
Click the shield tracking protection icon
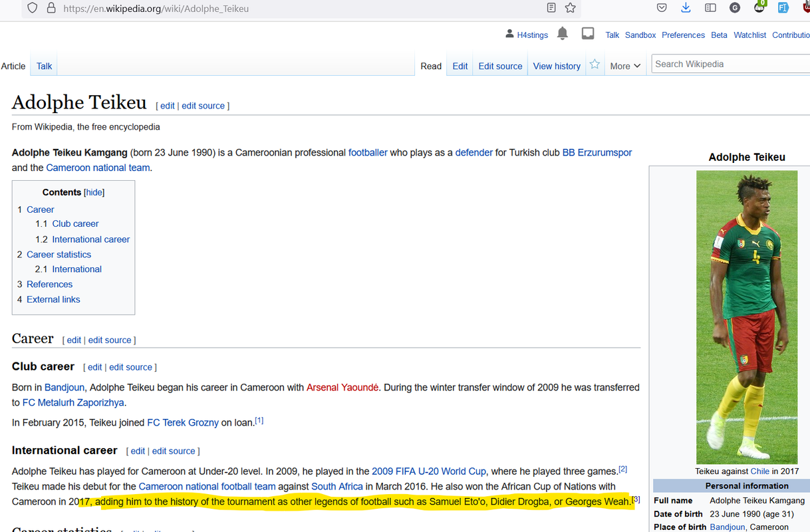[x=33, y=8]
